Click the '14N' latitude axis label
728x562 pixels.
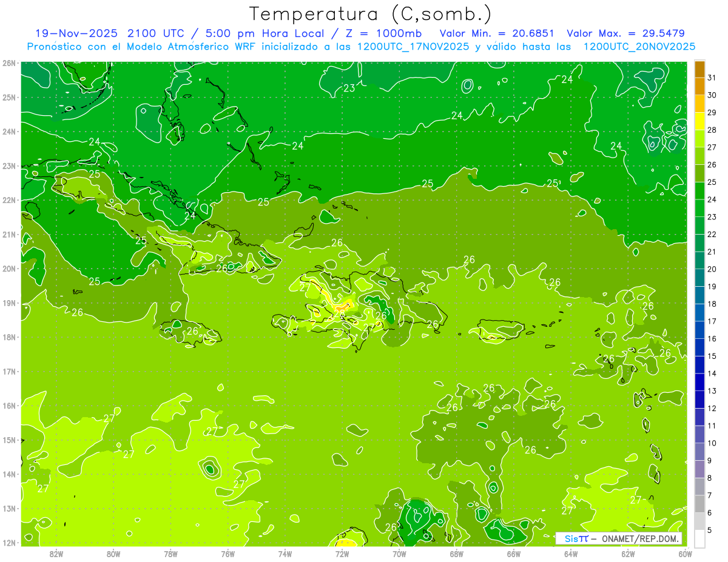click(9, 474)
